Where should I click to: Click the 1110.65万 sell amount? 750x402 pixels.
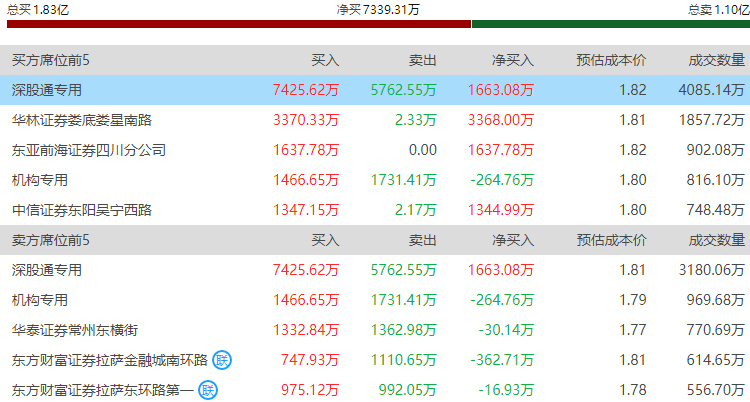pos(404,360)
